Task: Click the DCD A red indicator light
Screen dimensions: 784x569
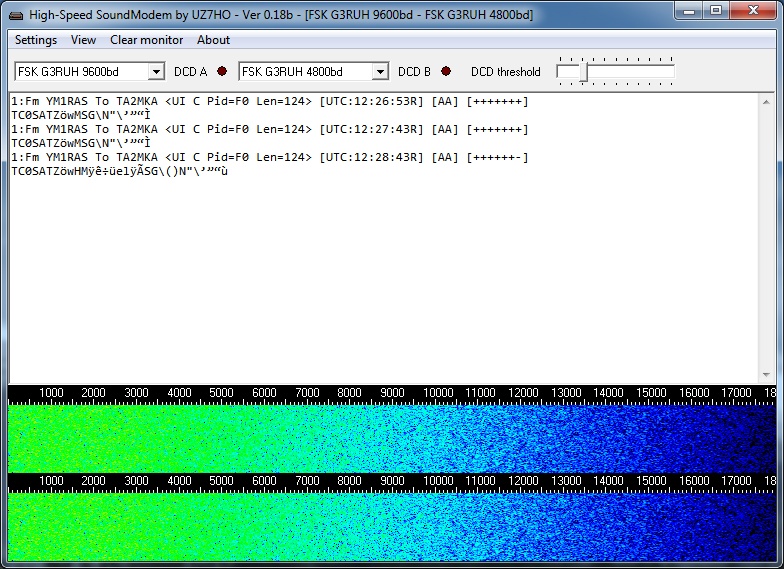Action: click(222, 72)
